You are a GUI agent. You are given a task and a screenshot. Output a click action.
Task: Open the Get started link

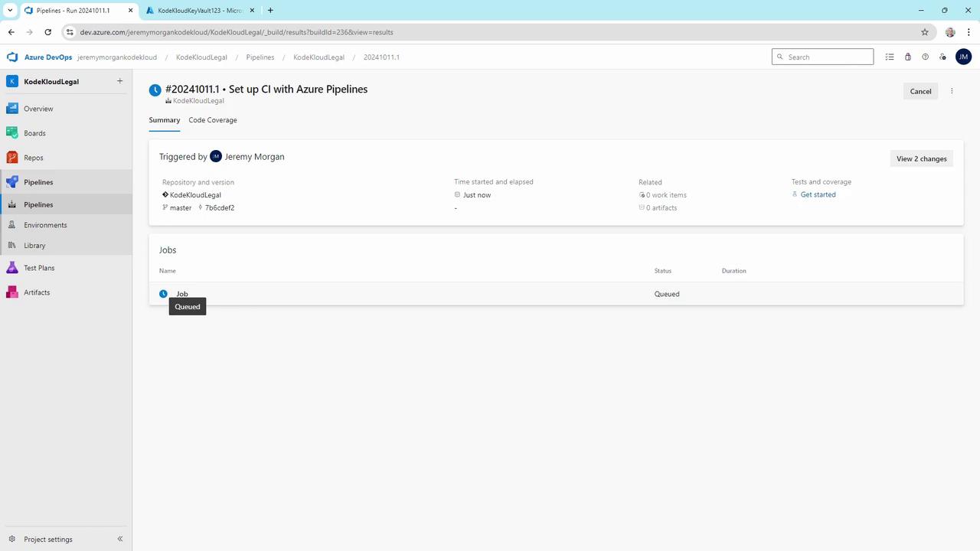coord(818,194)
